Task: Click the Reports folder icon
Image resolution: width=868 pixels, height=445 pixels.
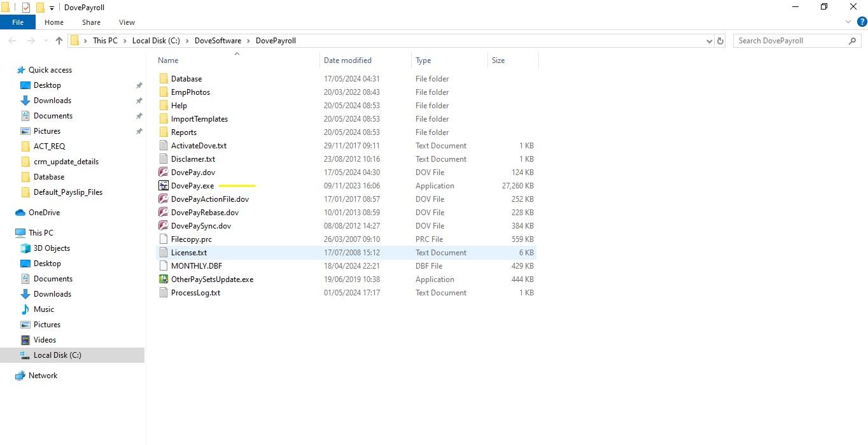Action: click(x=164, y=132)
